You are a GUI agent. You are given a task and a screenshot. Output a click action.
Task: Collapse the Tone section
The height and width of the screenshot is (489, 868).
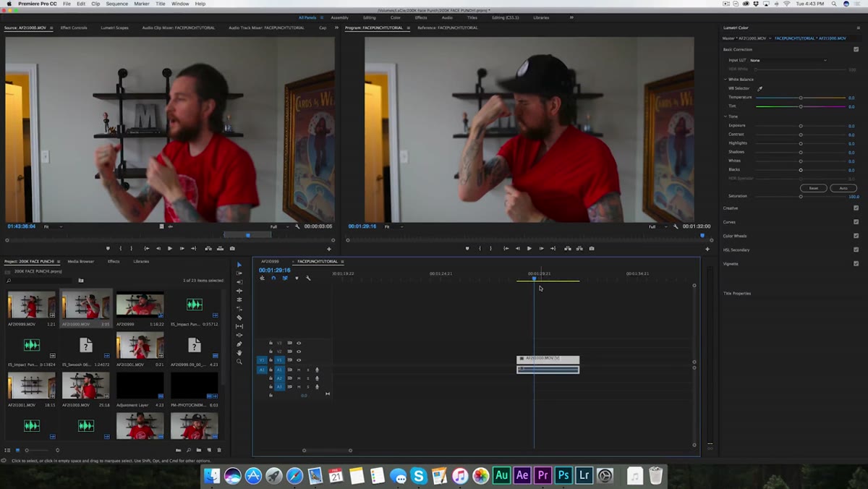tap(726, 116)
